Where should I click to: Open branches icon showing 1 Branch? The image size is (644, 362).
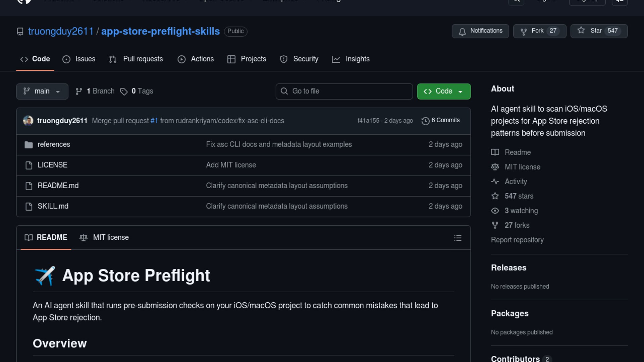[79, 92]
